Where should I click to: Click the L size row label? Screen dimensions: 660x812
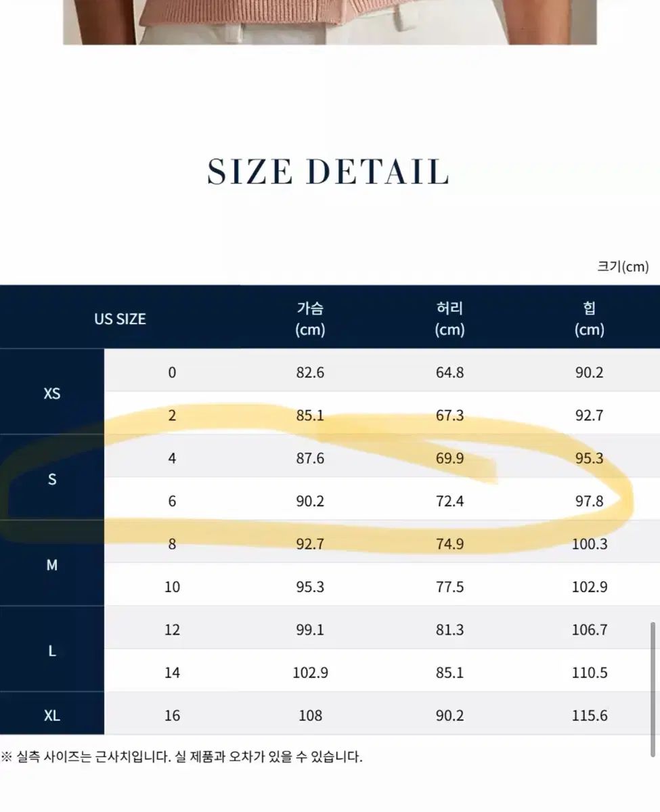point(52,651)
